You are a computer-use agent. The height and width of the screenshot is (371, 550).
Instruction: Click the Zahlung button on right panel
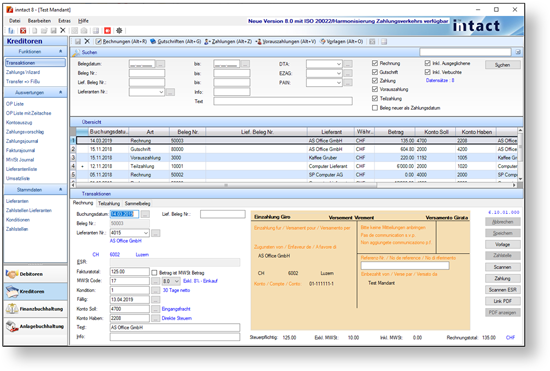(503, 278)
